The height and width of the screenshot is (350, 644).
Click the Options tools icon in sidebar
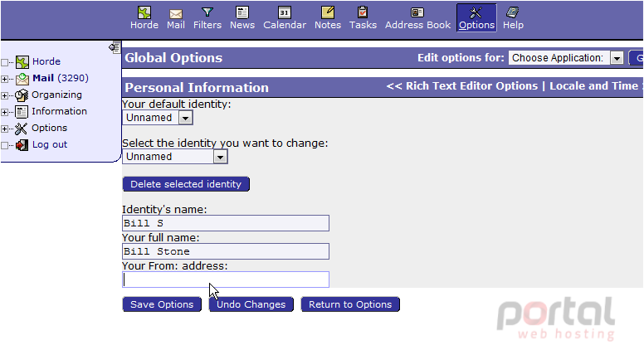[22, 129]
